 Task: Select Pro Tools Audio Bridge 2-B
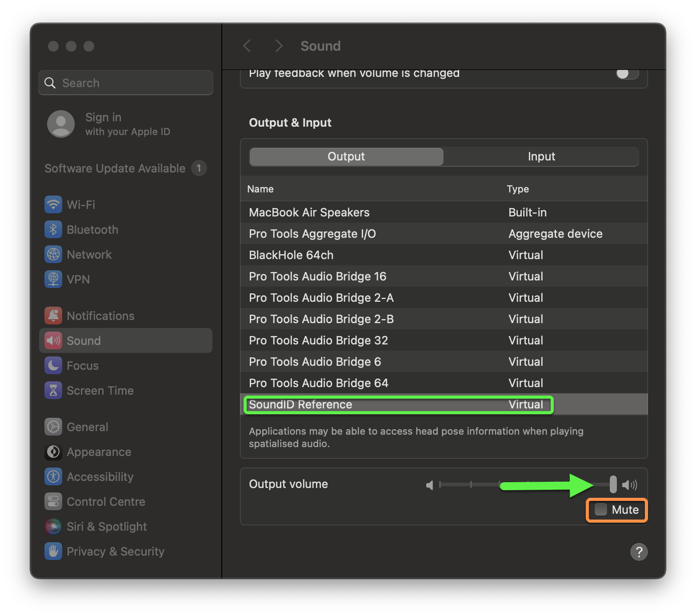pos(444,319)
